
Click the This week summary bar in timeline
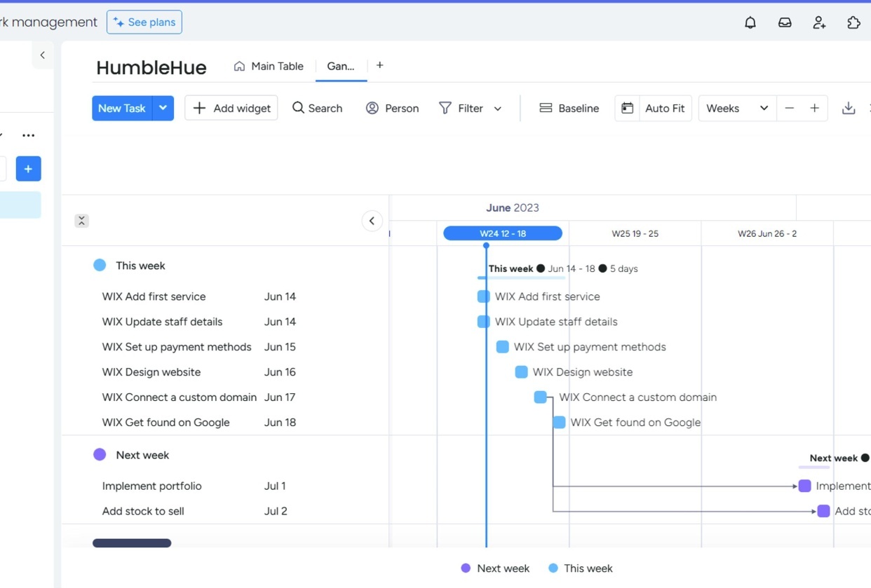[x=521, y=278]
